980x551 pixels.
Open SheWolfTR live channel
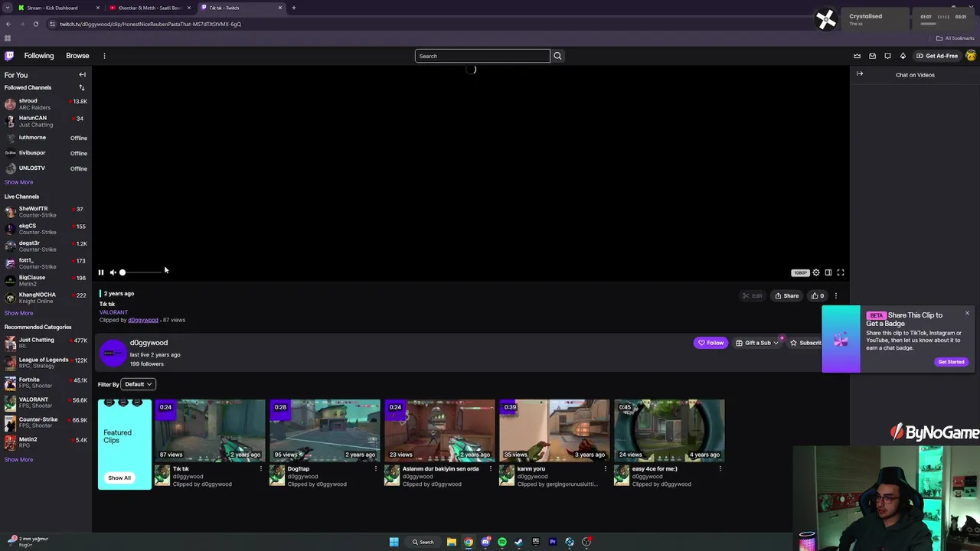(46, 212)
